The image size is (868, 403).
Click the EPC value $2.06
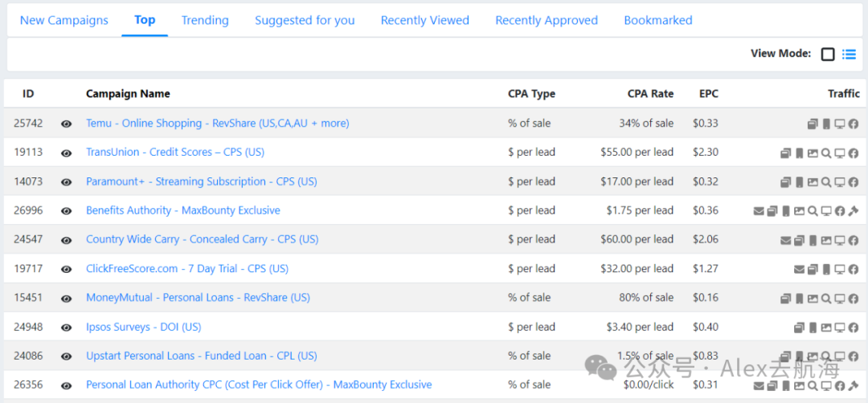(706, 239)
